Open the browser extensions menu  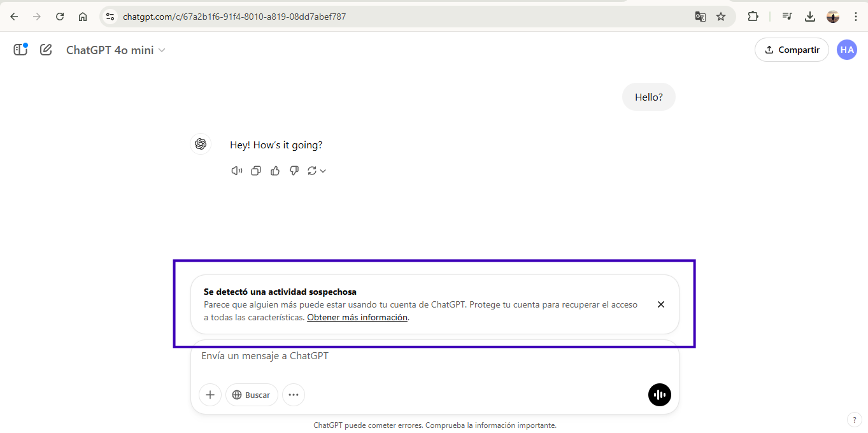pos(753,17)
